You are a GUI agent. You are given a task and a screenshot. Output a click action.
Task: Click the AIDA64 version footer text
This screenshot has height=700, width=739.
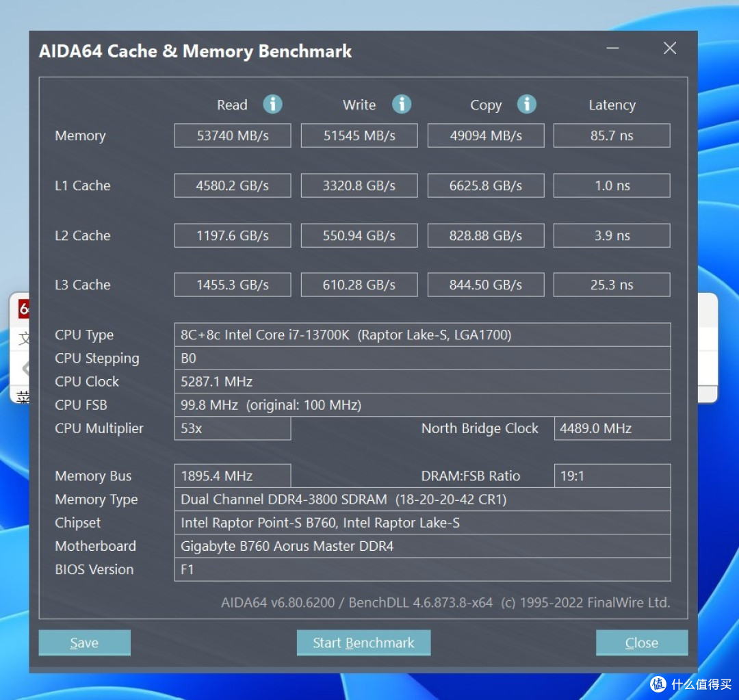[445, 602]
